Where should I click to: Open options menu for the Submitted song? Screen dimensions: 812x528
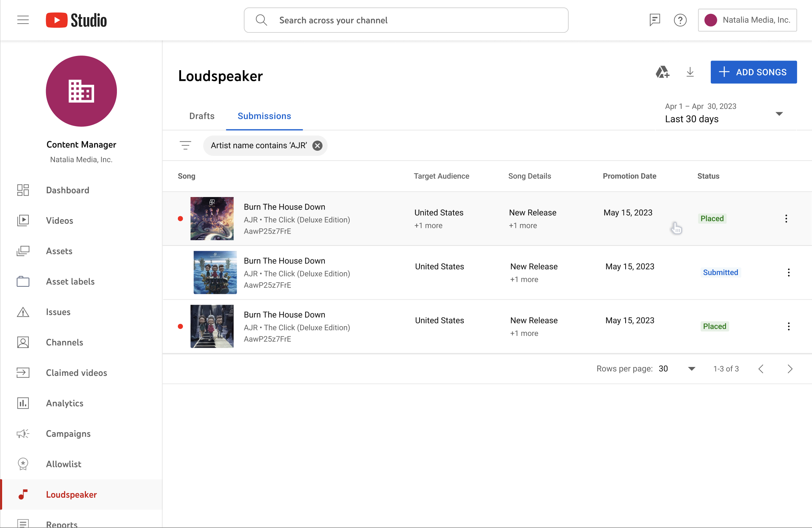(788, 273)
